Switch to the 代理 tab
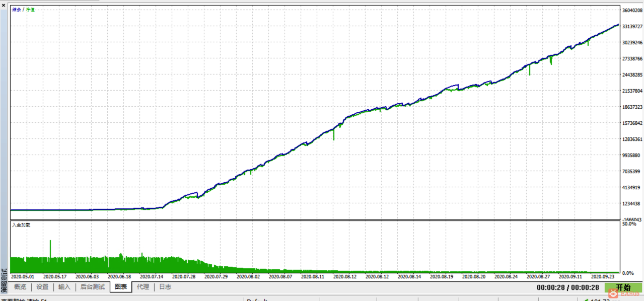Viewport: 644px width, 301px height. 143,287
